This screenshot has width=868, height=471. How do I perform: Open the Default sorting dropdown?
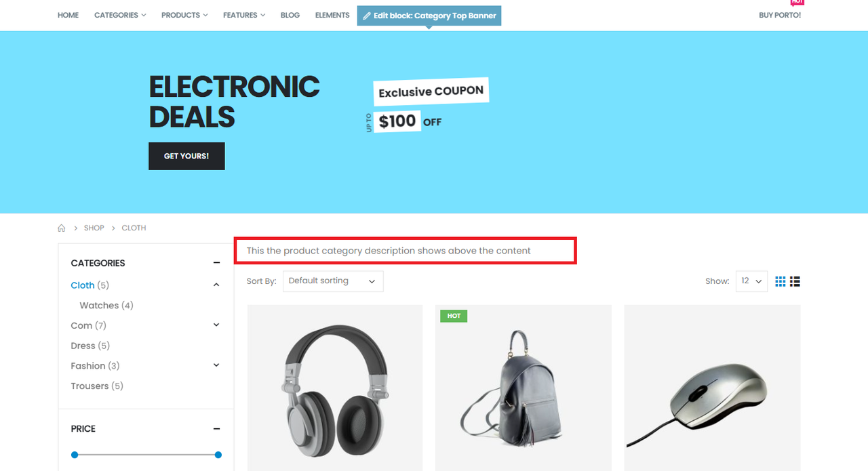[x=332, y=281]
